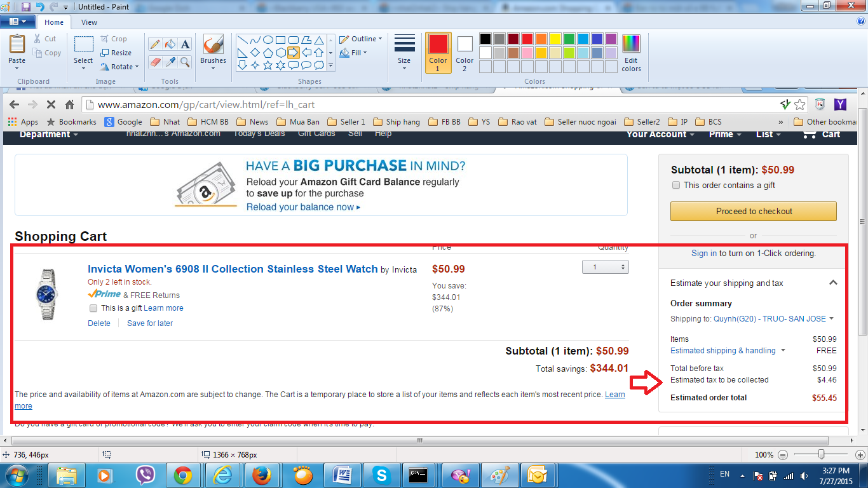The width and height of the screenshot is (868, 488).
Task: Open the Edit colors dialog
Action: 631,53
